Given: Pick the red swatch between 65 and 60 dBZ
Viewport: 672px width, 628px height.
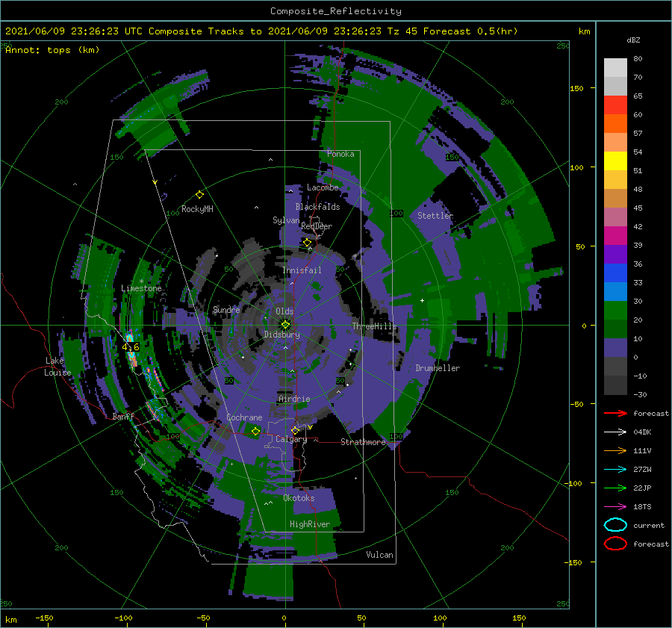Looking at the screenshot, I should click(x=615, y=105).
